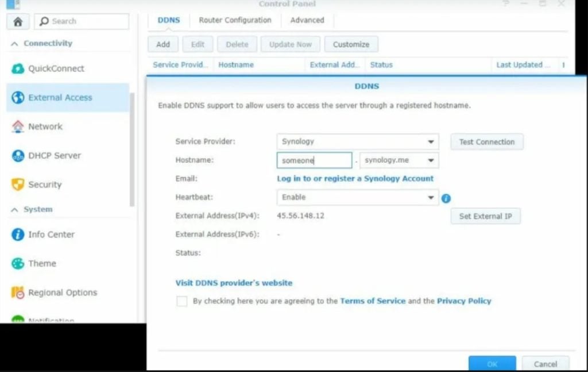Click the Test Connection button
Image resolution: width=588 pixels, height=372 pixels.
click(x=487, y=142)
